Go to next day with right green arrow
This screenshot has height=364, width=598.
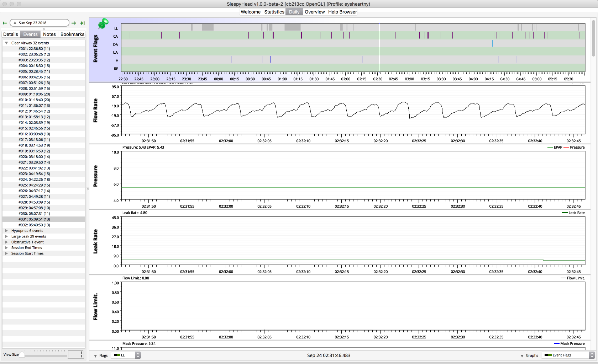click(x=74, y=23)
